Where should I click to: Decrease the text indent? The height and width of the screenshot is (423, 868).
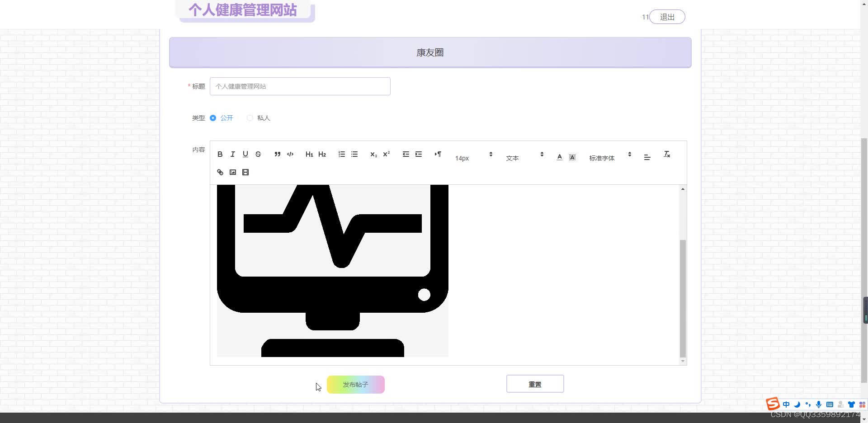tap(406, 154)
